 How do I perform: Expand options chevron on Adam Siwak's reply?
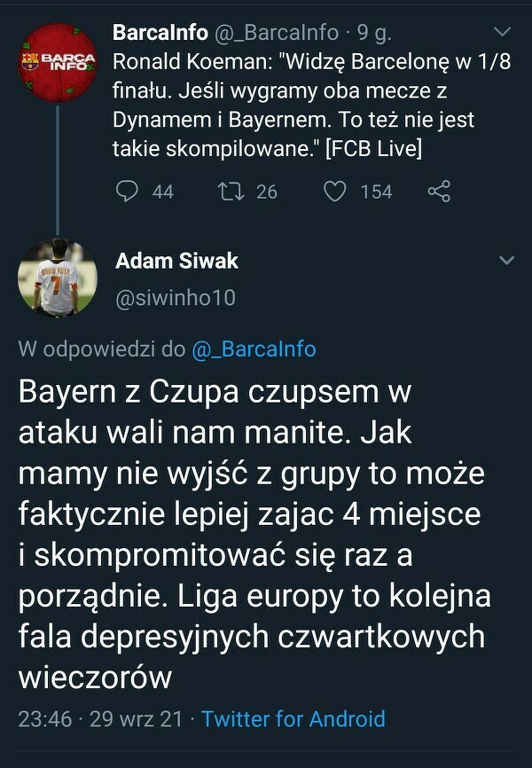(506, 260)
